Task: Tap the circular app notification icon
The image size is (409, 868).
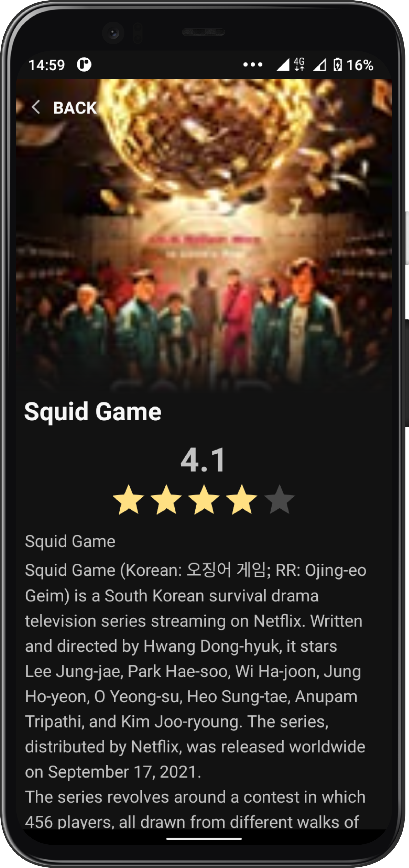Action: tap(84, 65)
